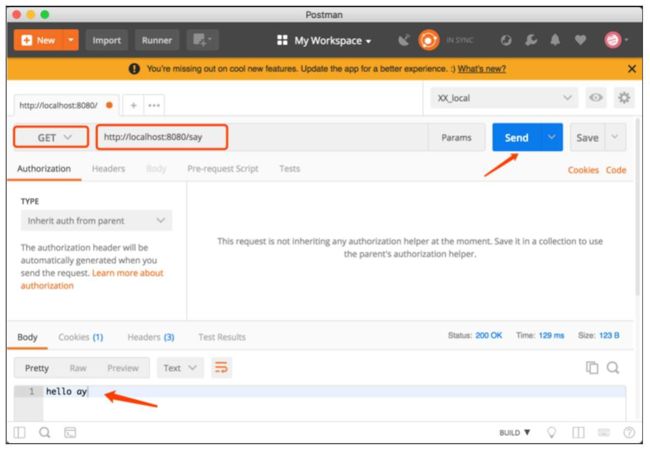Copy response with the copy icon
Screen dimensions: 650x452
592,368
